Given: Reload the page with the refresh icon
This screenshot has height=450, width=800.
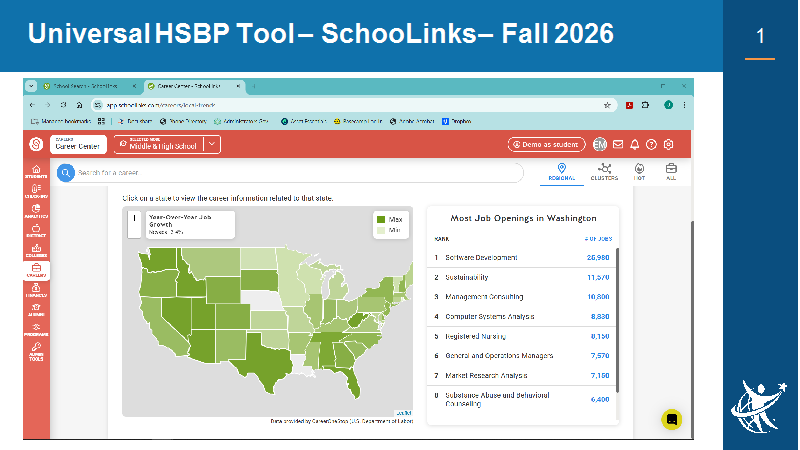Looking at the screenshot, I should click(63, 105).
